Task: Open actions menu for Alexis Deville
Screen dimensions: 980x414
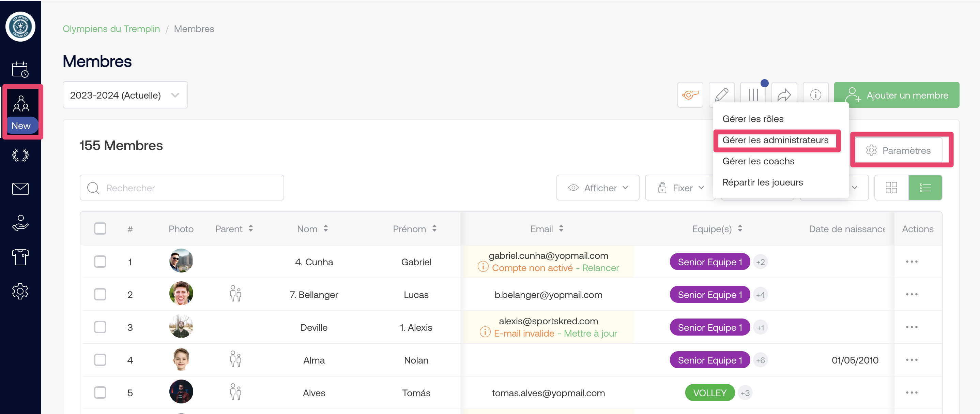Action: pos(912,327)
